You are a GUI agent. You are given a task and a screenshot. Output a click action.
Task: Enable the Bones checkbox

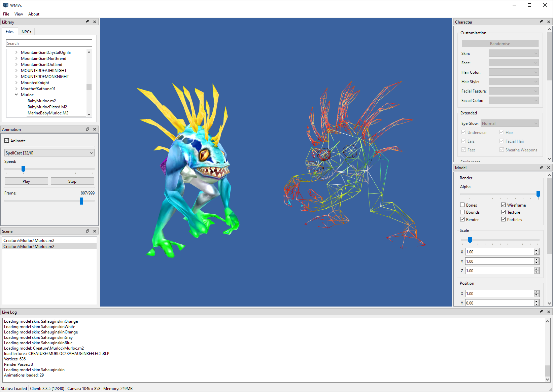[x=462, y=205]
